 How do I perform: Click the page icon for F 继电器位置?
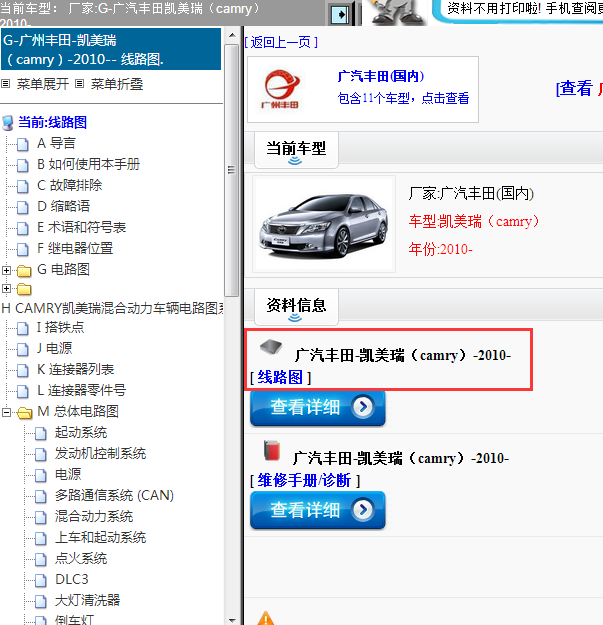click(x=23, y=249)
